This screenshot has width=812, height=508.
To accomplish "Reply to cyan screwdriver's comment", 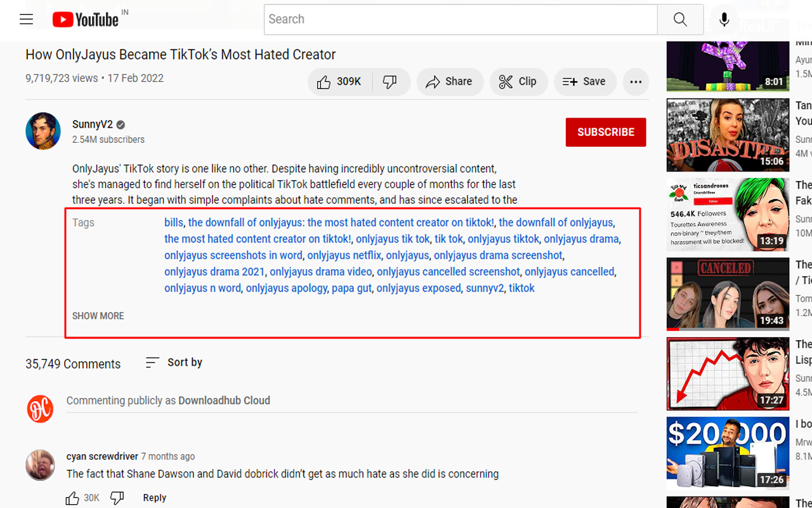I will pos(154,498).
